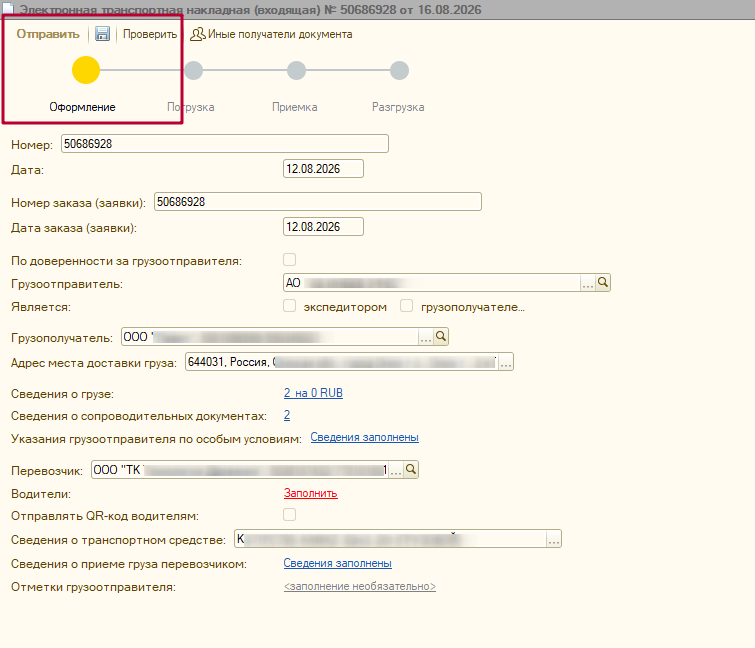This screenshot has height=648, width=755.
Task: Open Грузоотправитель details via magnifier icon
Action: [602, 283]
